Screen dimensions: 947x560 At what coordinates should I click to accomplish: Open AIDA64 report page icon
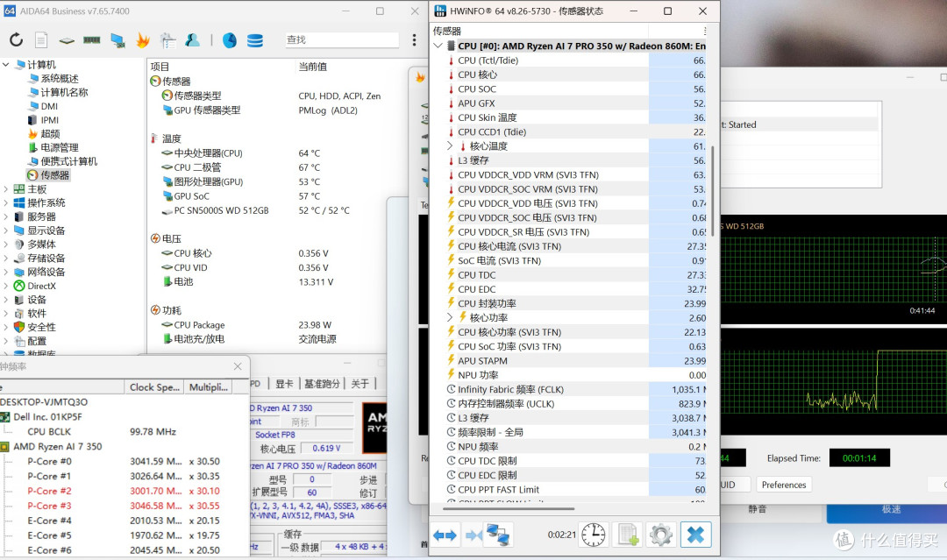click(x=41, y=39)
